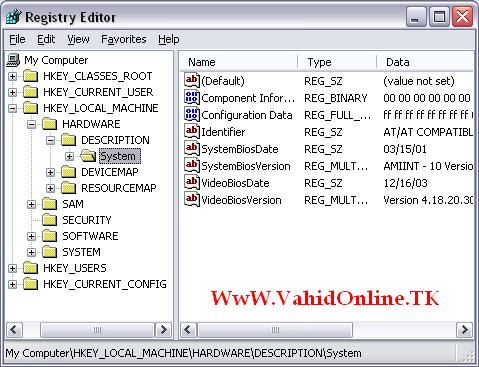
Task: Expand the HKEY_USERS key
Action: point(12,268)
